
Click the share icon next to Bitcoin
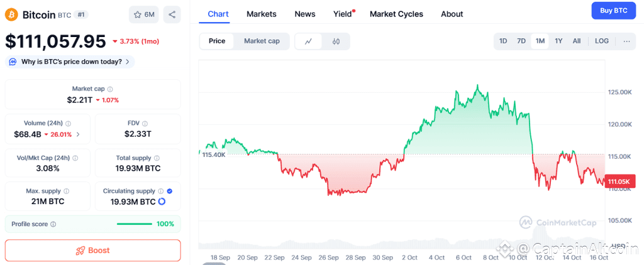click(x=172, y=14)
